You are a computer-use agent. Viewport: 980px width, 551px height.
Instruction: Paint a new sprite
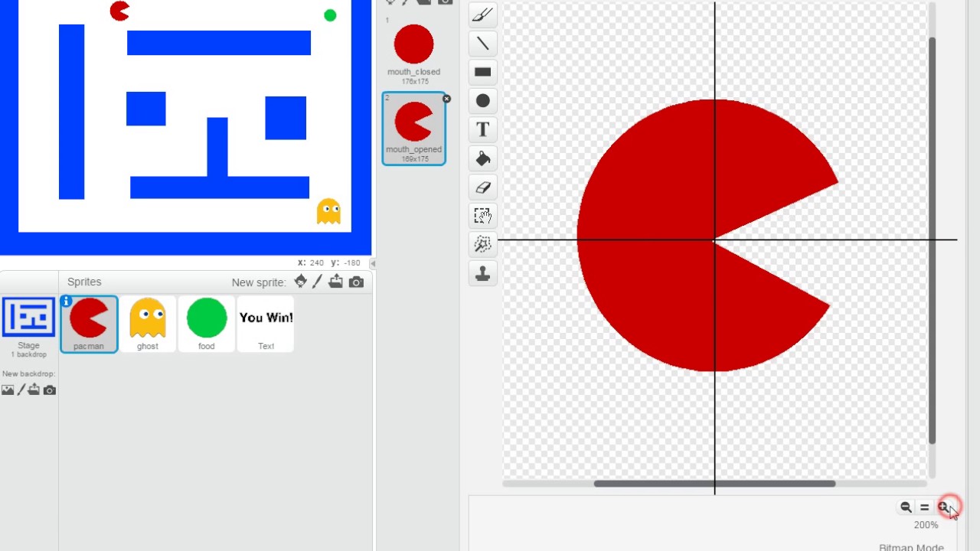[318, 282]
